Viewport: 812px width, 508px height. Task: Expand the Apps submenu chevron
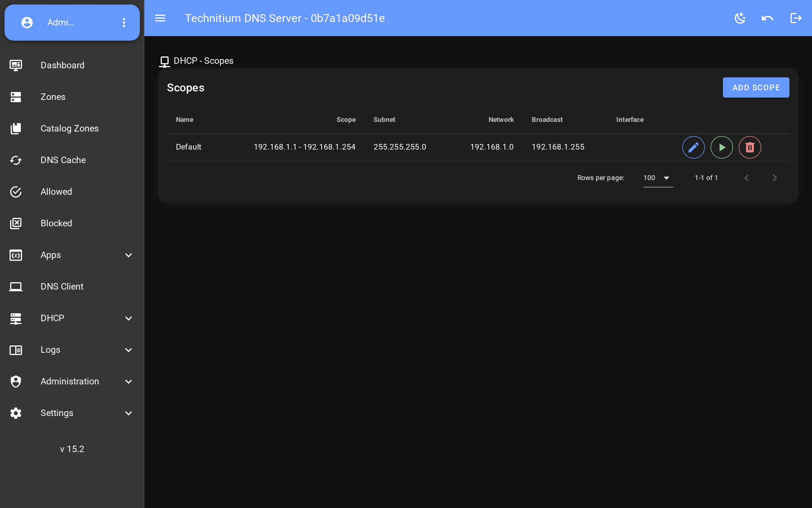click(129, 255)
